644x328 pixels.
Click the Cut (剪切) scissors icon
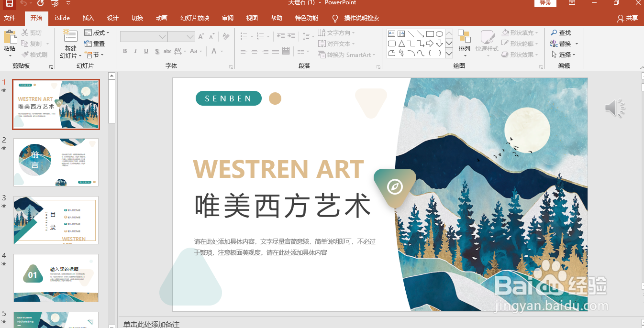pos(25,33)
